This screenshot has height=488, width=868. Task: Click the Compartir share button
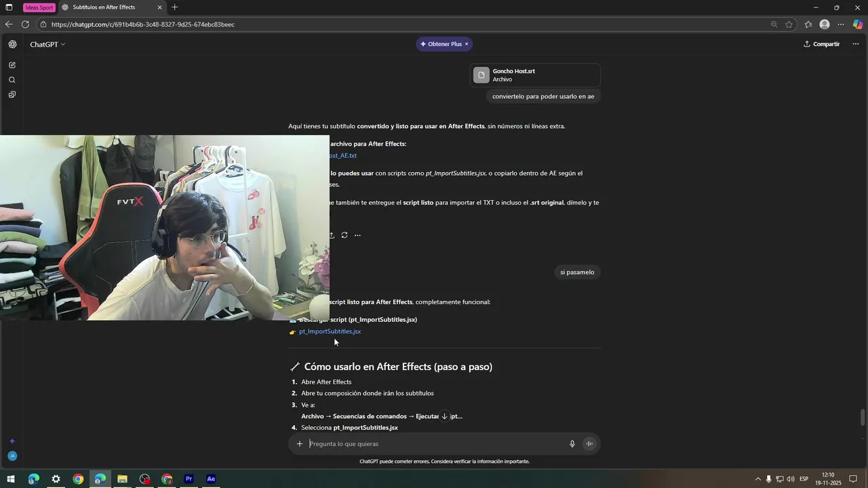click(x=821, y=44)
